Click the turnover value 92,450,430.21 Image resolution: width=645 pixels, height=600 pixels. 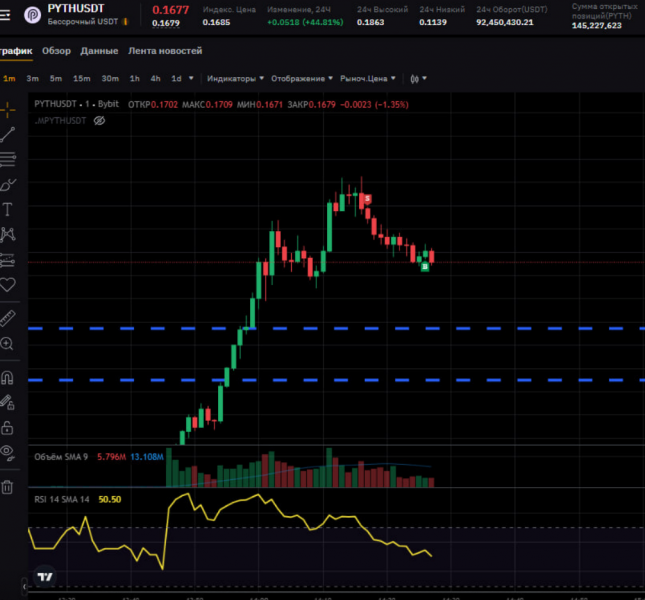pos(505,22)
